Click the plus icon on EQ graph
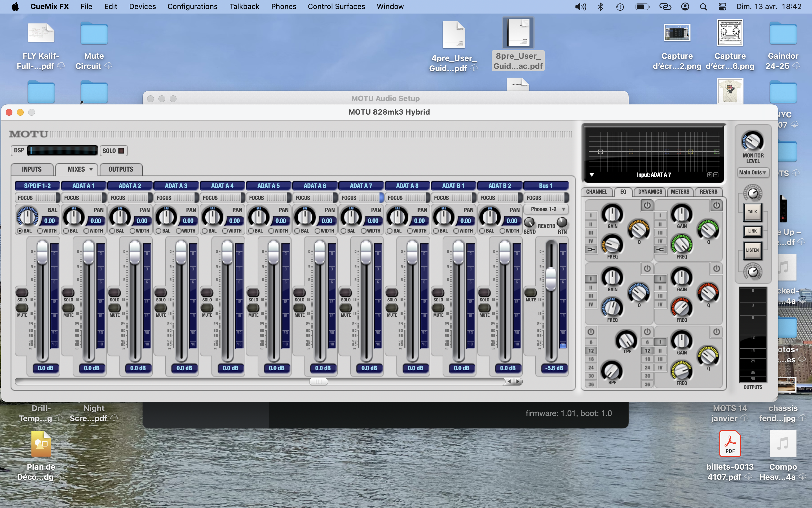Screen dimensions: 812x508 (x=709, y=175)
